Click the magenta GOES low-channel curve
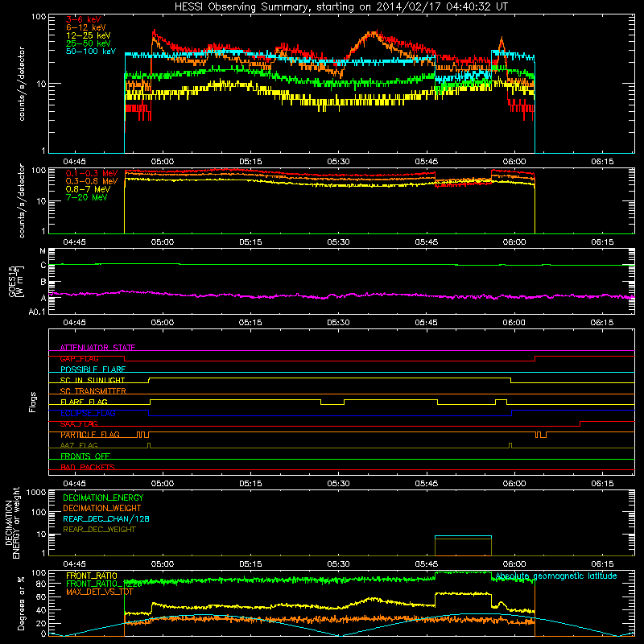 [x=341, y=295]
